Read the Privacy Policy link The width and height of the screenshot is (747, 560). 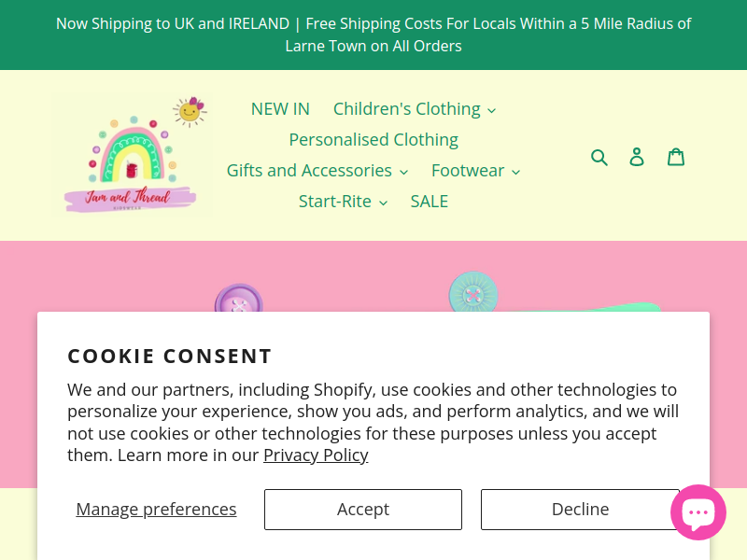[316, 455]
